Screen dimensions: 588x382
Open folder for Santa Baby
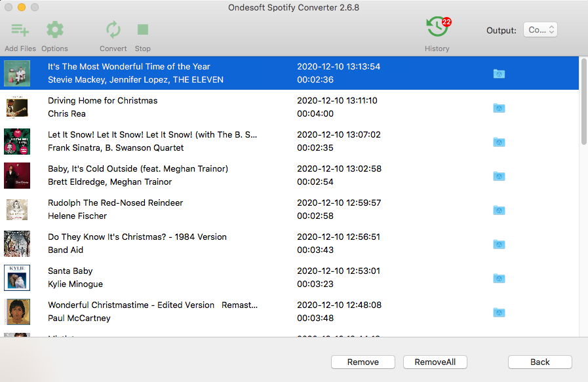(x=499, y=278)
